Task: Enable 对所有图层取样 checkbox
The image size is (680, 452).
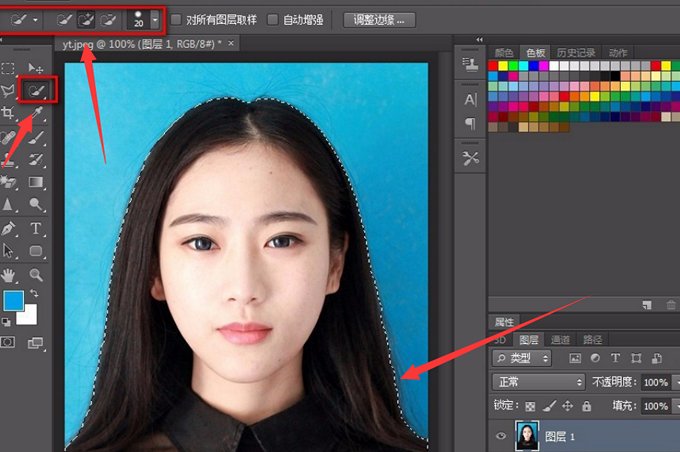Action: (x=176, y=20)
